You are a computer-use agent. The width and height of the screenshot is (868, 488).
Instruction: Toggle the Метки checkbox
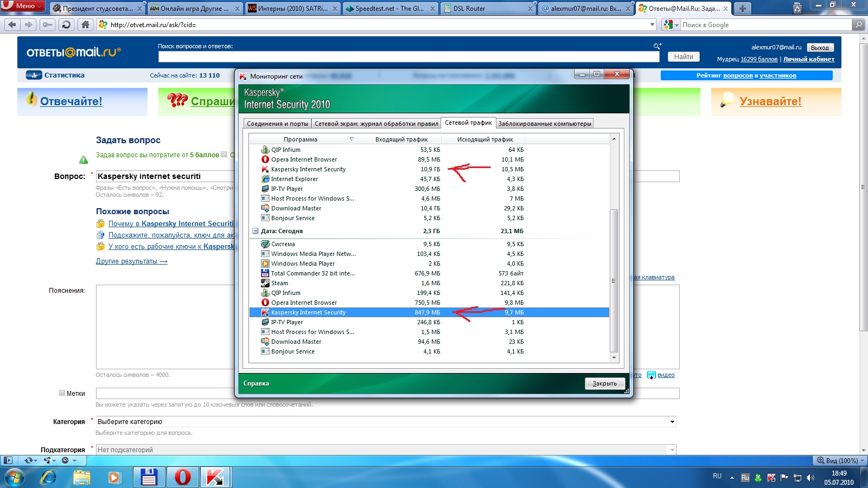[x=62, y=393]
